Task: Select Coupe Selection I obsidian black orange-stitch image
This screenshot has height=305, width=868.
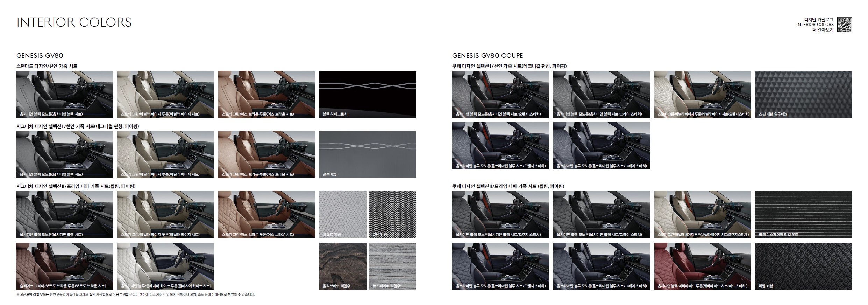Action: click(x=500, y=94)
